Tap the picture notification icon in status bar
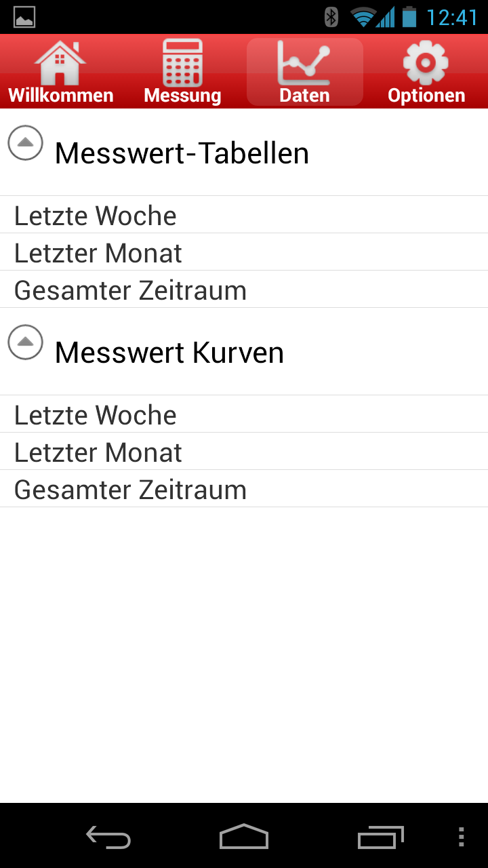The width and height of the screenshot is (488, 868). pyautogui.click(x=24, y=17)
